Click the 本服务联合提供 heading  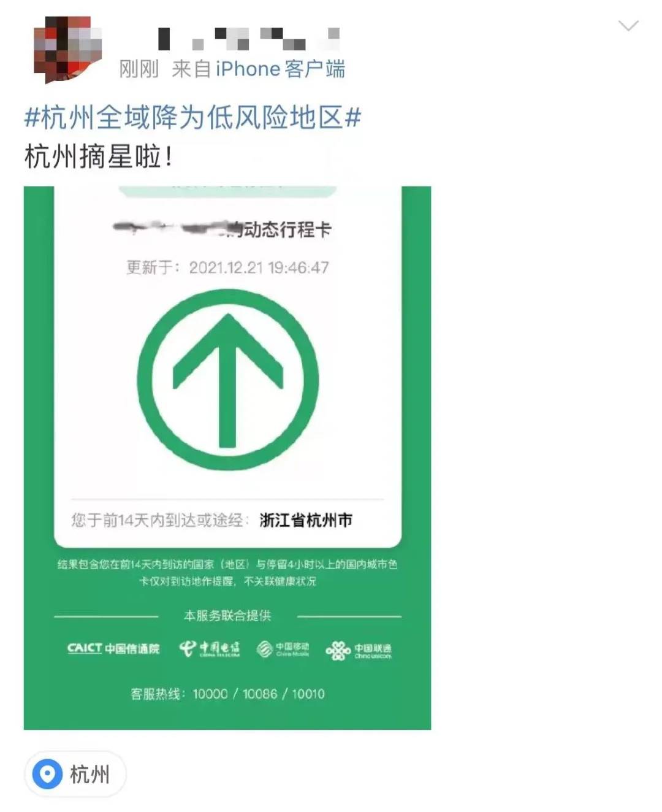pos(227,615)
